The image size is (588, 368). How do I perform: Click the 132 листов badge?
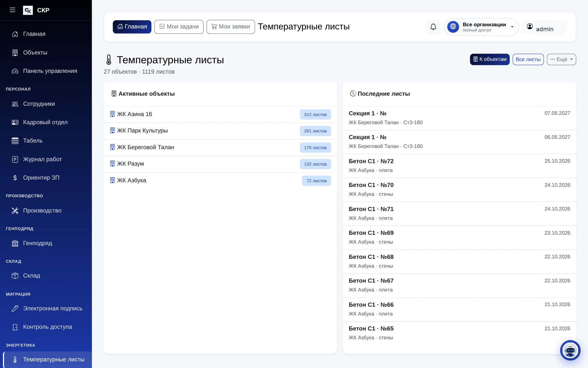pos(315,164)
